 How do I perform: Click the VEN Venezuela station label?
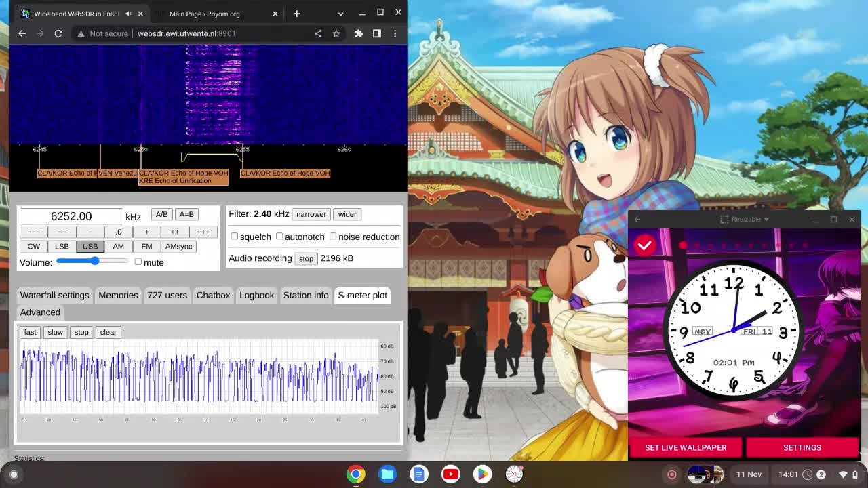click(x=117, y=174)
